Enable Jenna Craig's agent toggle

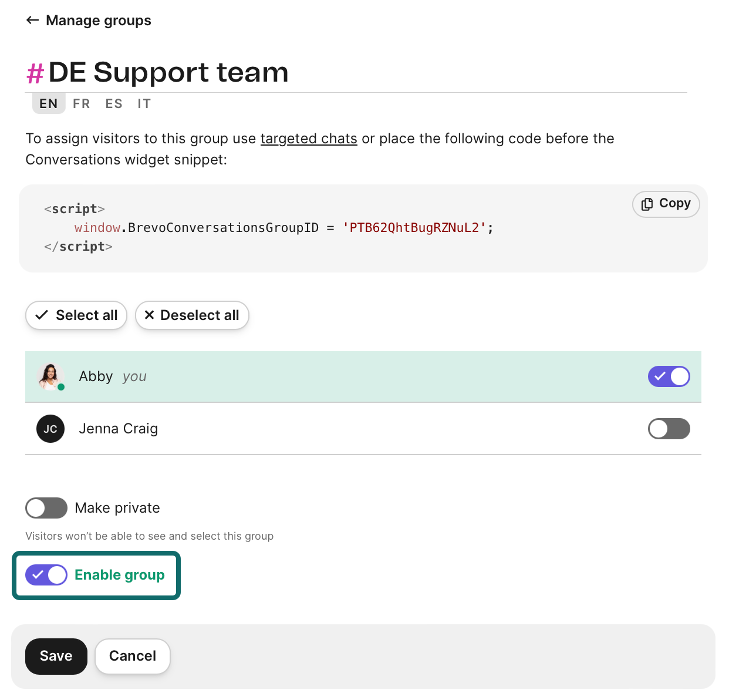coord(669,429)
